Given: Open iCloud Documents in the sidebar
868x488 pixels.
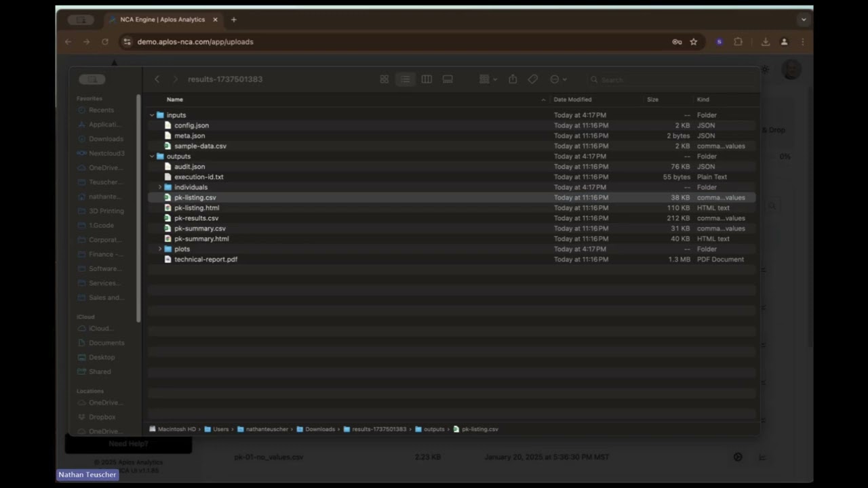Looking at the screenshot, I should (106, 343).
